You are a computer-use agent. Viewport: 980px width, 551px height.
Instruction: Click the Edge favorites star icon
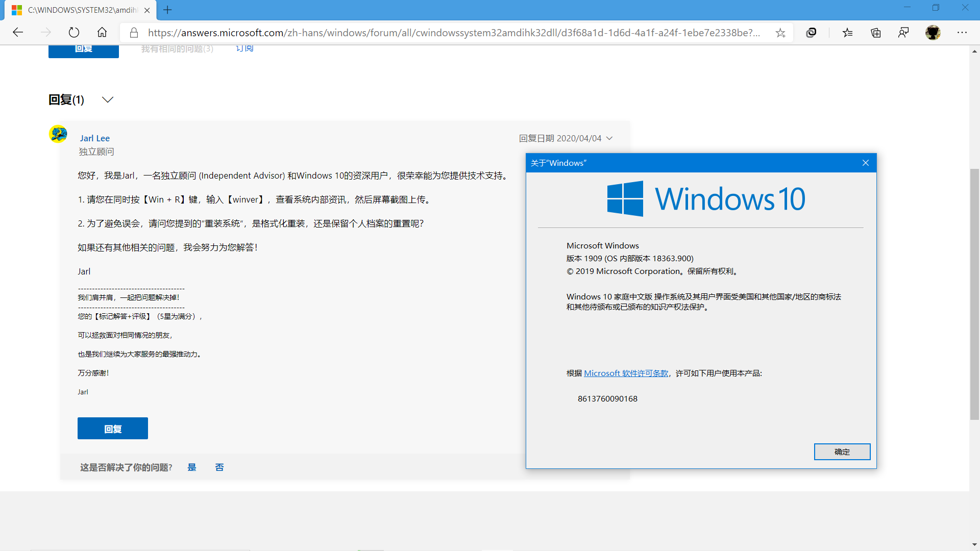[781, 32]
